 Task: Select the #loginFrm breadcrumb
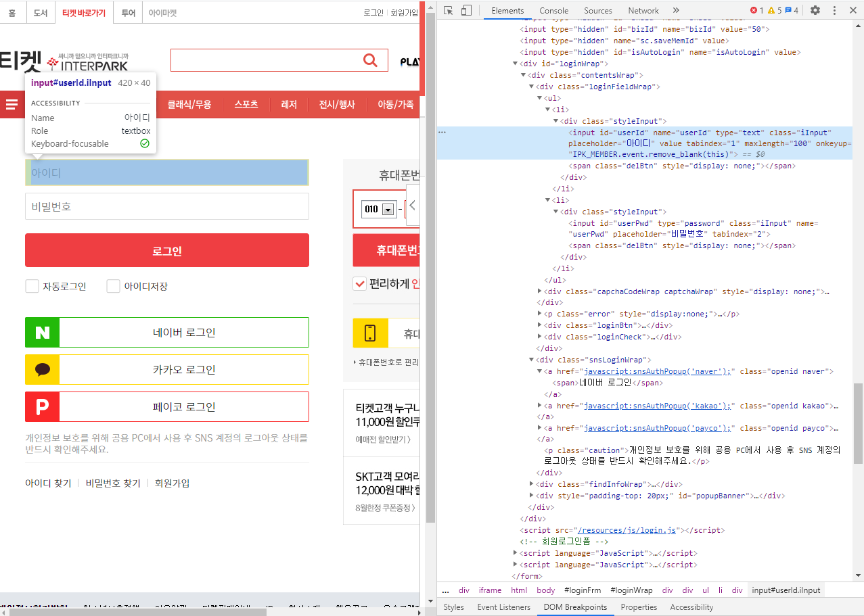pyautogui.click(x=583, y=590)
